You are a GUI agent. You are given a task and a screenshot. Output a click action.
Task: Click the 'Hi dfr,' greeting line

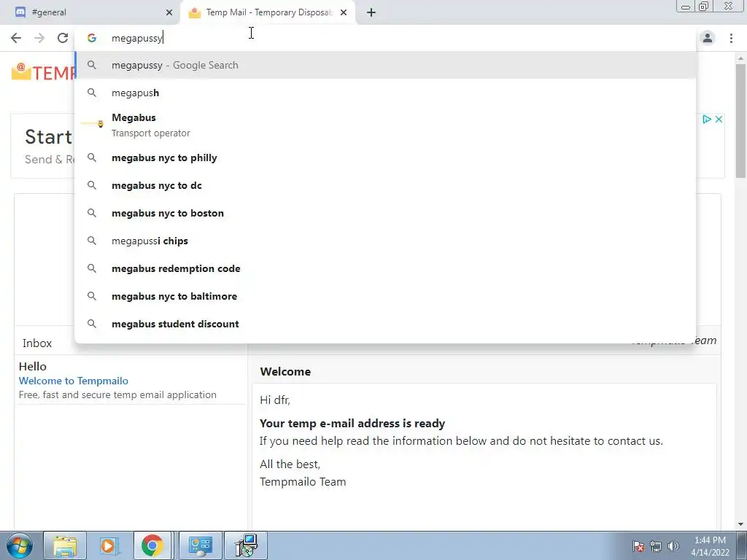click(x=275, y=400)
